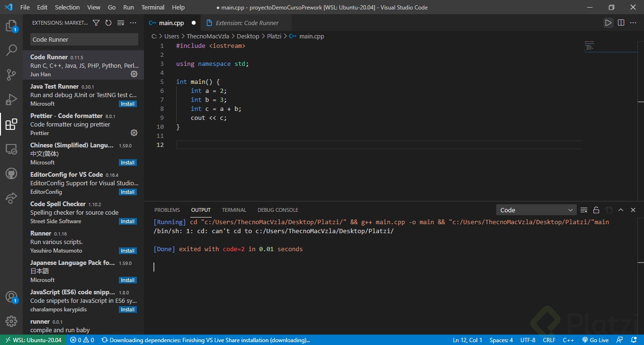
Task: Change indentation from Spaces: 4
Action: [501, 340]
